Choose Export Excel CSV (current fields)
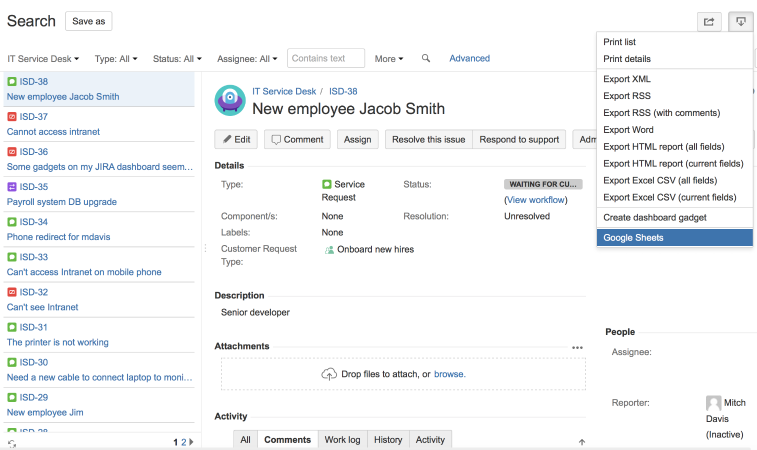 [x=674, y=197]
